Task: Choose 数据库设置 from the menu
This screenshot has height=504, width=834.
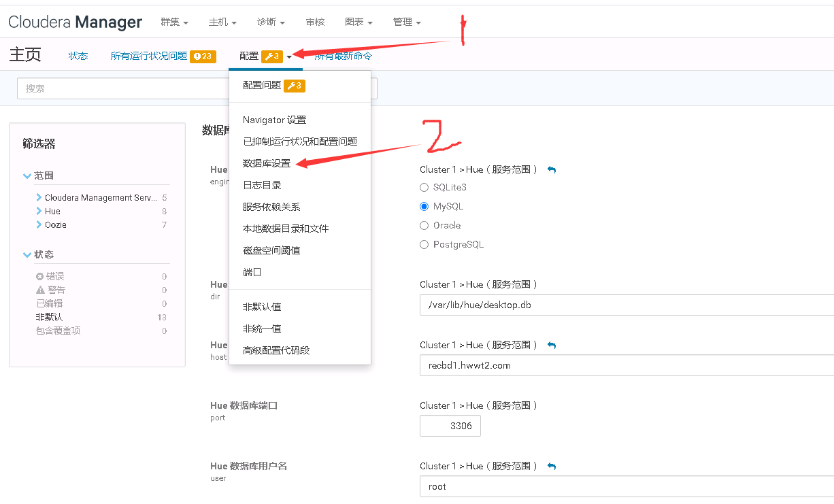Action: (267, 163)
